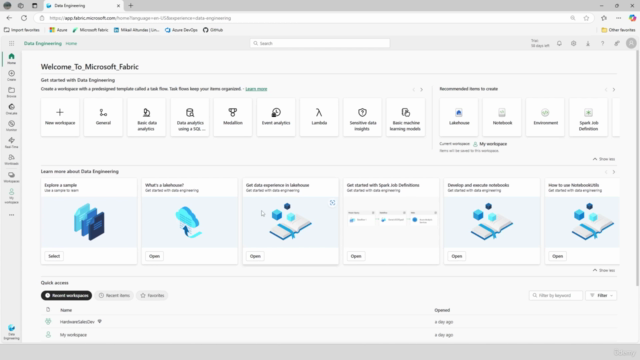
Task: Open the Home breadcrumb link
Action: [x=71, y=43]
